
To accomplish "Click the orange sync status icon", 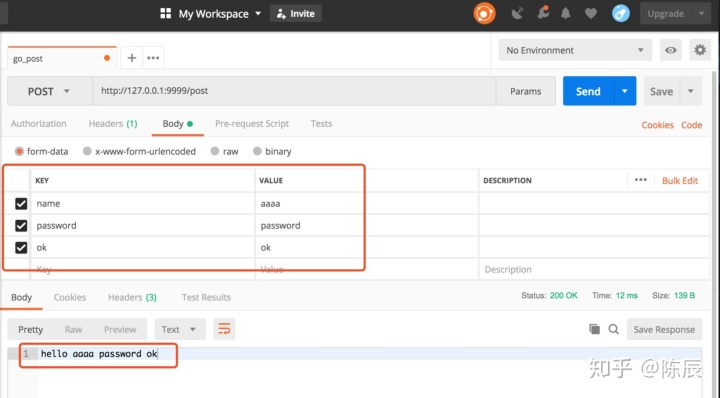I will click(484, 13).
